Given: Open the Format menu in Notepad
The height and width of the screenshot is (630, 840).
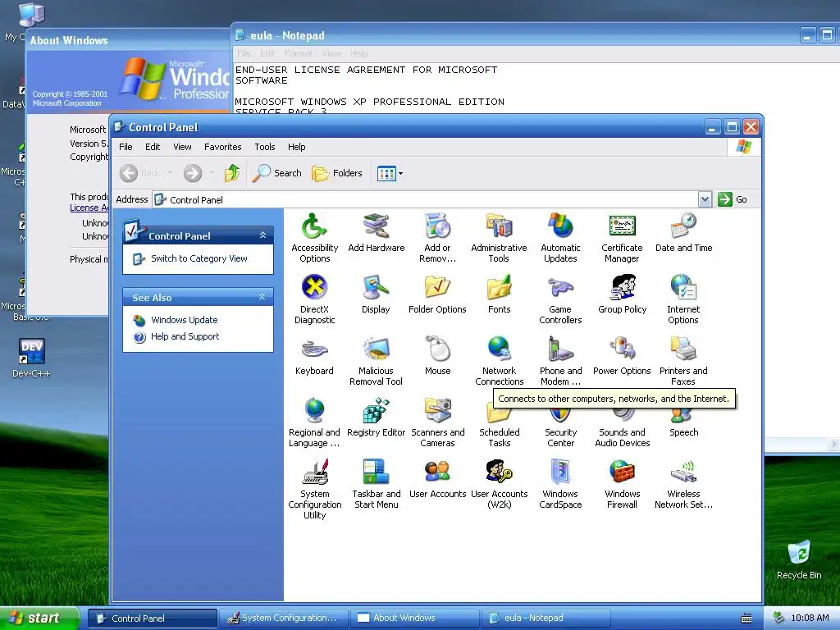Looking at the screenshot, I should click(299, 53).
